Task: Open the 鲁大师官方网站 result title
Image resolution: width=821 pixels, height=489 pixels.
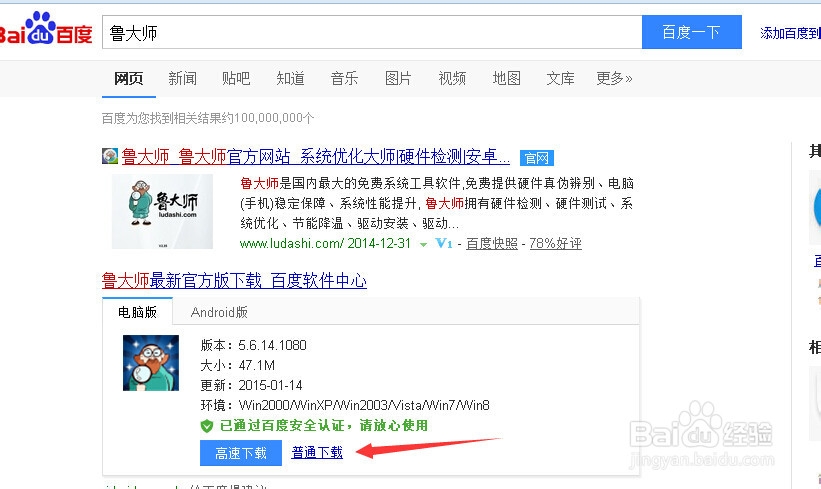Action: (x=316, y=156)
